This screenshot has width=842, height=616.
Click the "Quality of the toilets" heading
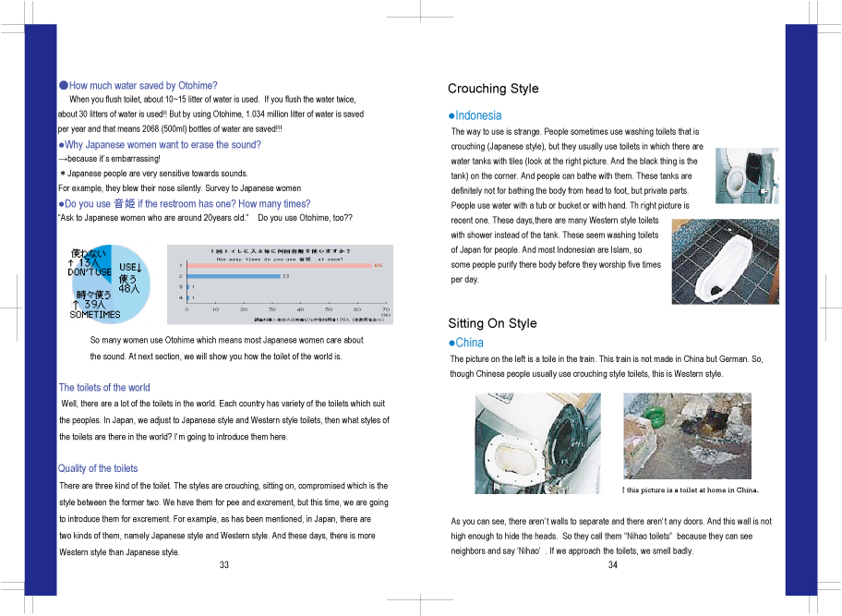click(x=98, y=469)
